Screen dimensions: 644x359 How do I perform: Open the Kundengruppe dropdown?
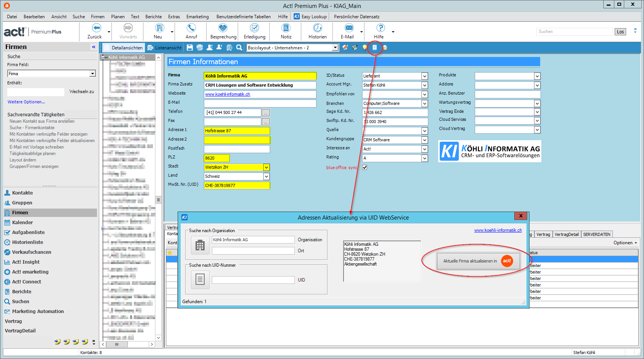pyautogui.click(x=425, y=140)
